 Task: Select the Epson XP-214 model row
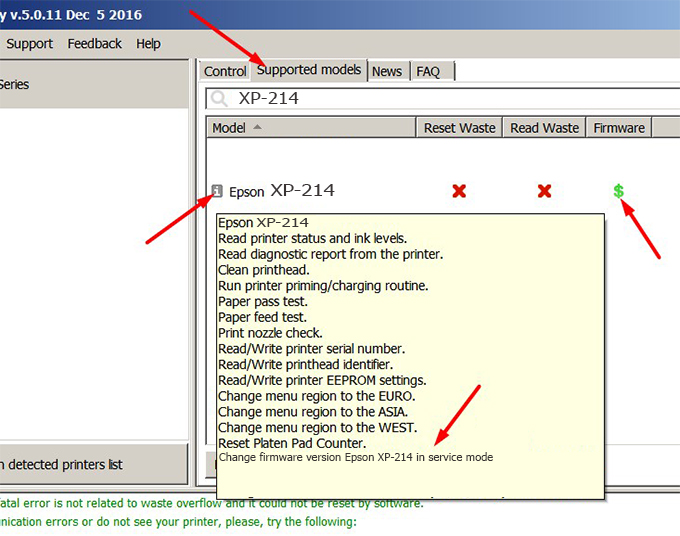[300, 191]
